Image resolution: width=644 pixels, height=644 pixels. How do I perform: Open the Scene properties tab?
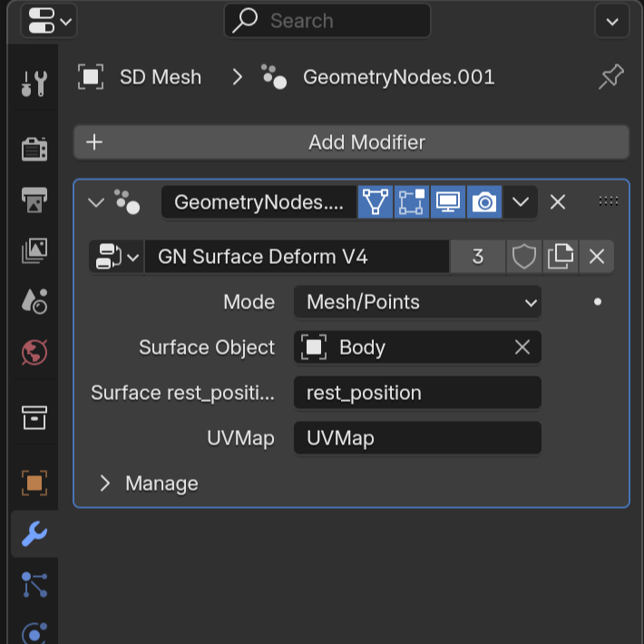click(x=34, y=301)
